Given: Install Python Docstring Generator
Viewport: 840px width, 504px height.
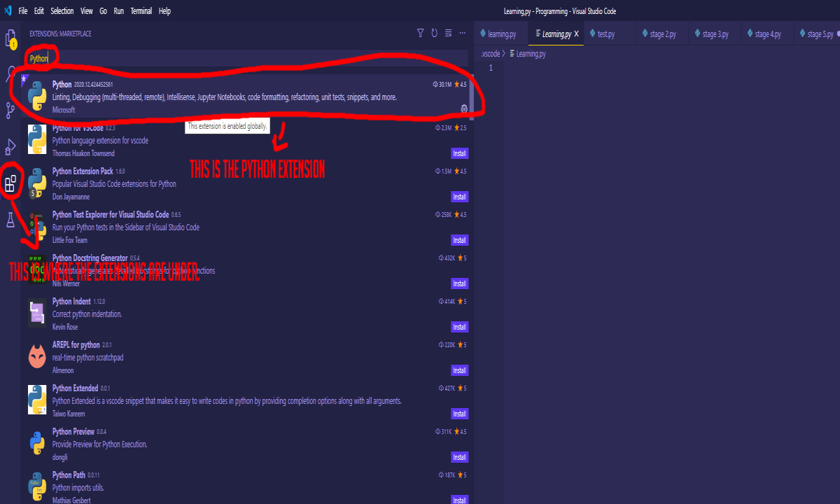Looking at the screenshot, I should click(459, 283).
